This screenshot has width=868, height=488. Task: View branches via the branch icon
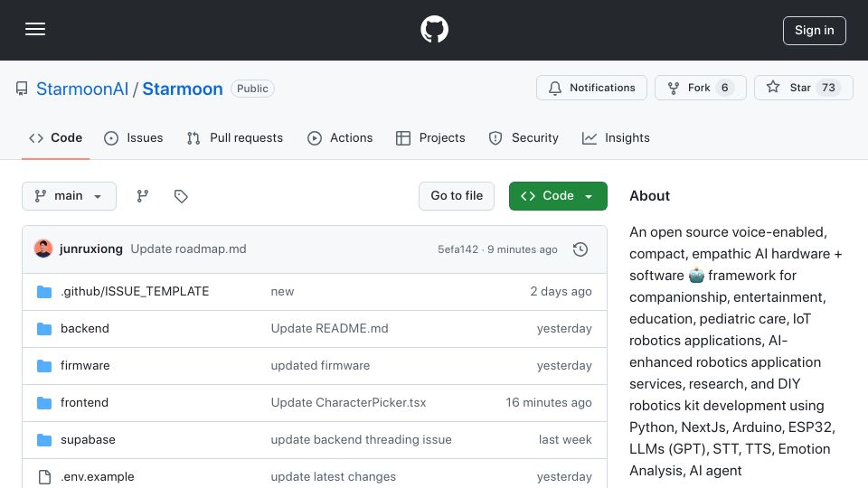tap(143, 196)
